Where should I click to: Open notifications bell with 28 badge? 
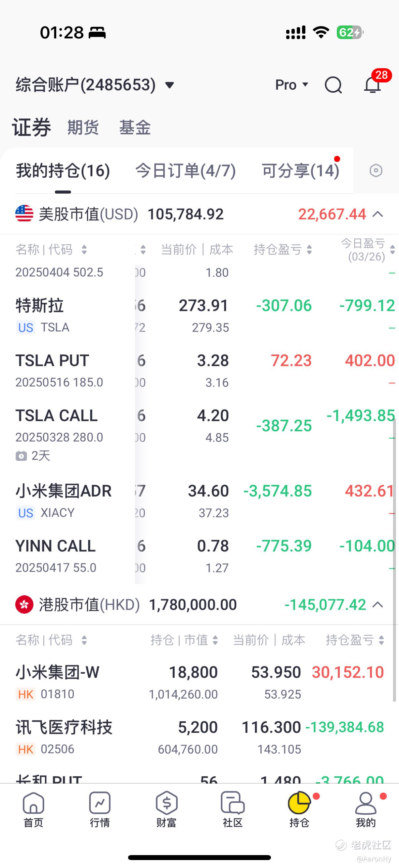tap(373, 84)
